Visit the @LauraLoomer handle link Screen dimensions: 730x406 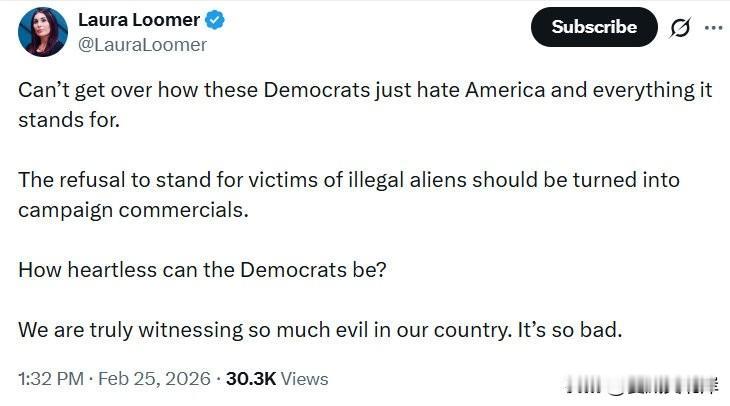click(x=142, y=45)
